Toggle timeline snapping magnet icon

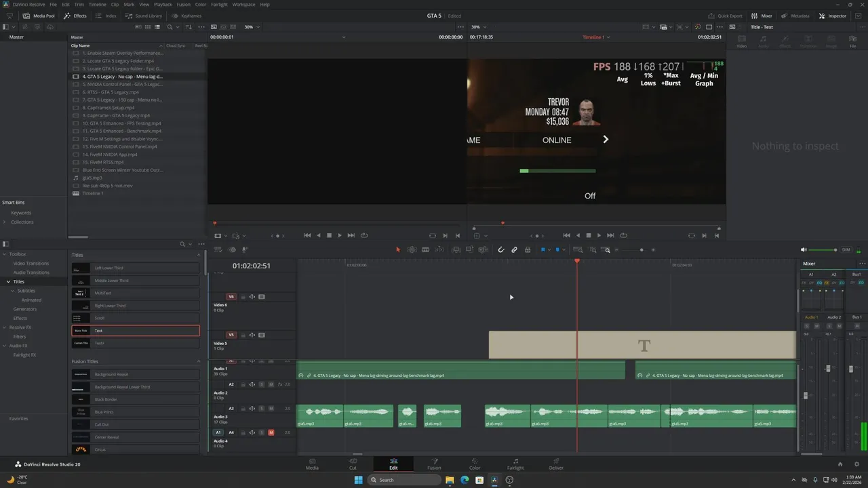501,249
